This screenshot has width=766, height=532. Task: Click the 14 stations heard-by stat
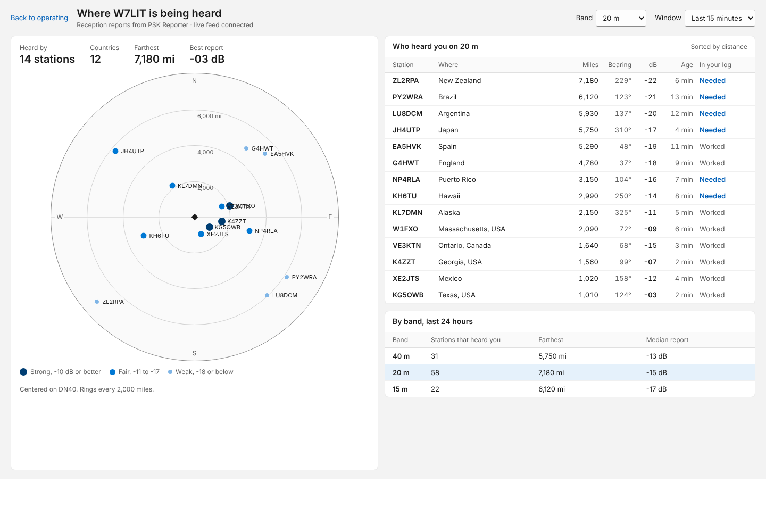click(47, 59)
